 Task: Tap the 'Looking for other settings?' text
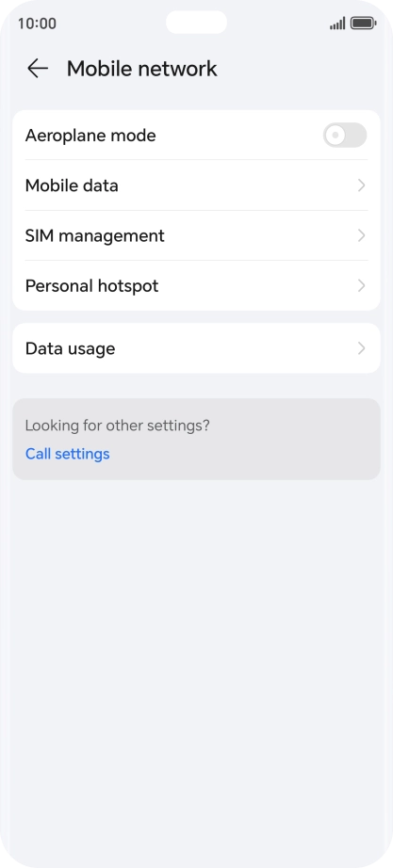[x=118, y=426]
